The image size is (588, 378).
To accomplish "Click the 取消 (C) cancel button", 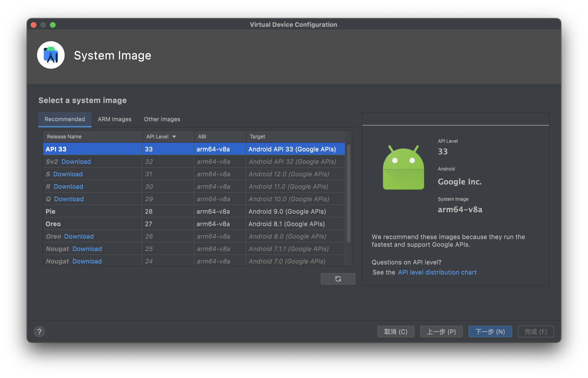I will [x=396, y=332].
